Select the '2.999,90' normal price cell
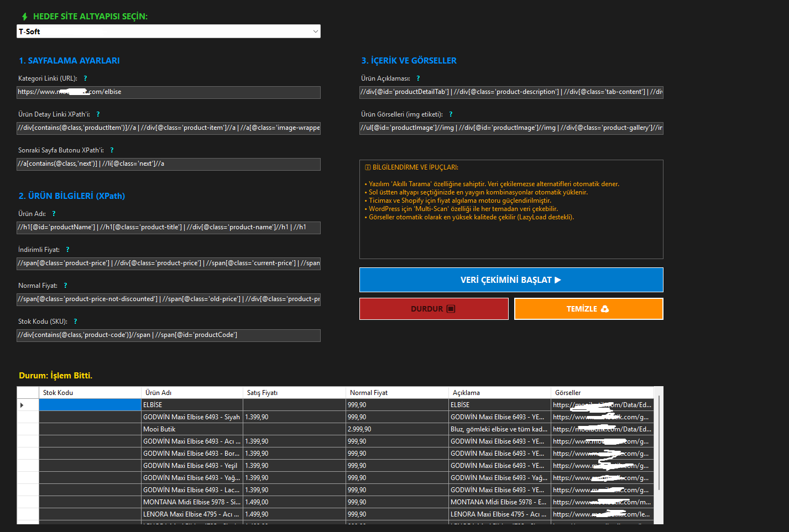789x532 pixels. 397,429
